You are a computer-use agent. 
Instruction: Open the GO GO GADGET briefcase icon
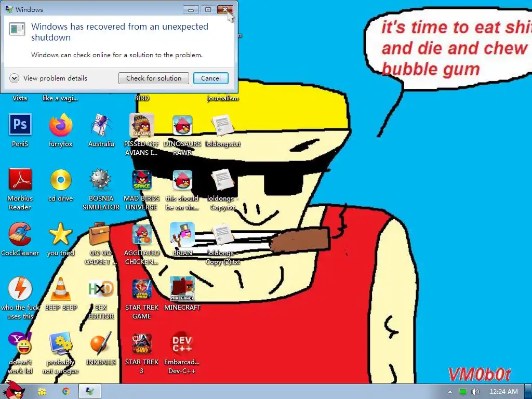100,234
